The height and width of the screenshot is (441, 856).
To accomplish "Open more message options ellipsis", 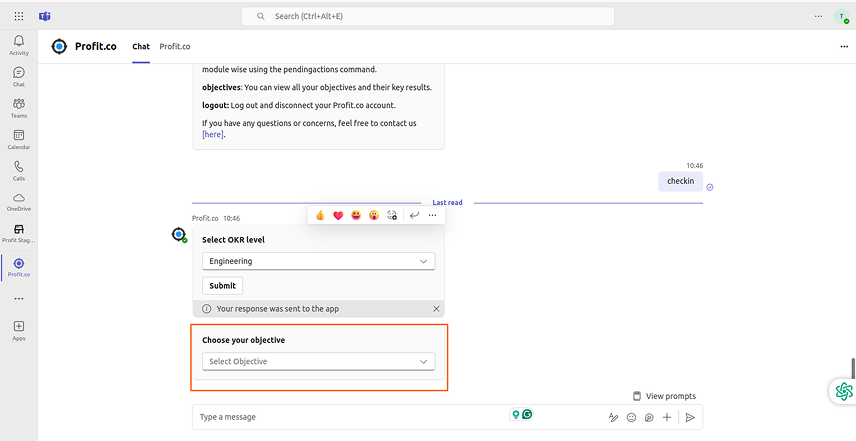I will [432, 216].
